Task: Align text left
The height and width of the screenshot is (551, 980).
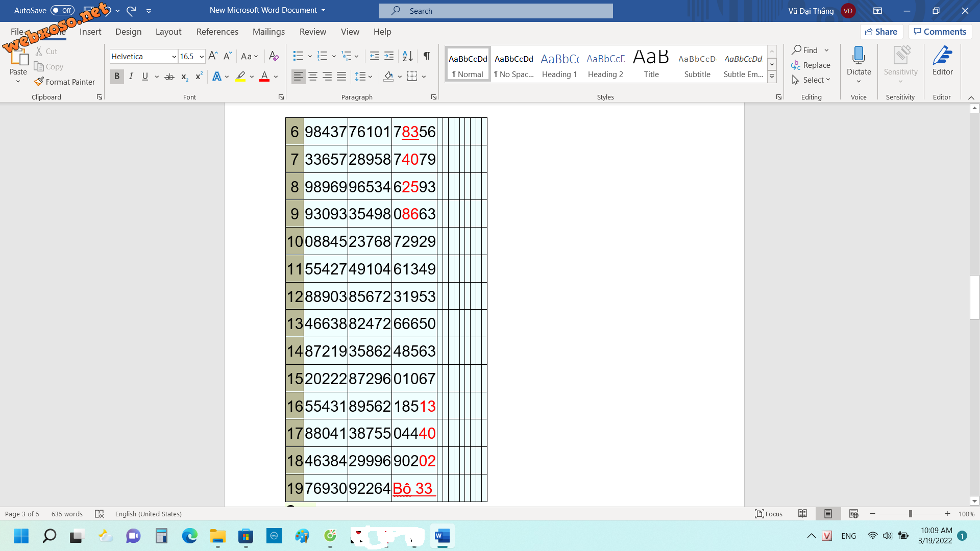Action: coord(299,77)
